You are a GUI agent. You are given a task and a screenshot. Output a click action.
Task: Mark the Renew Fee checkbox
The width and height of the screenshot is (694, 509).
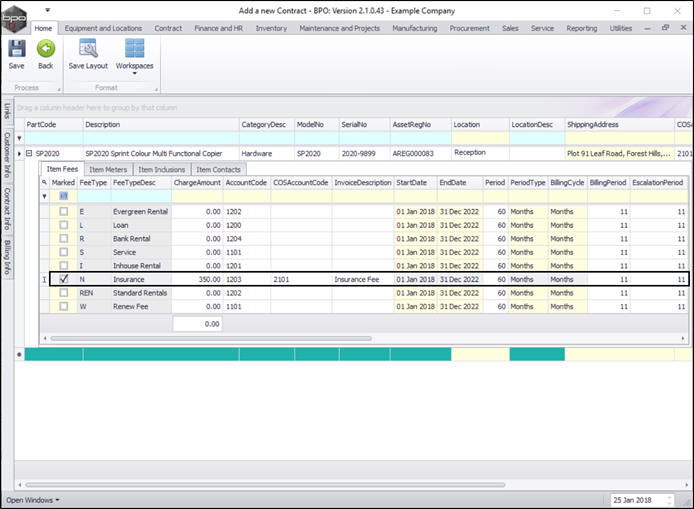pyautogui.click(x=64, y=306)
